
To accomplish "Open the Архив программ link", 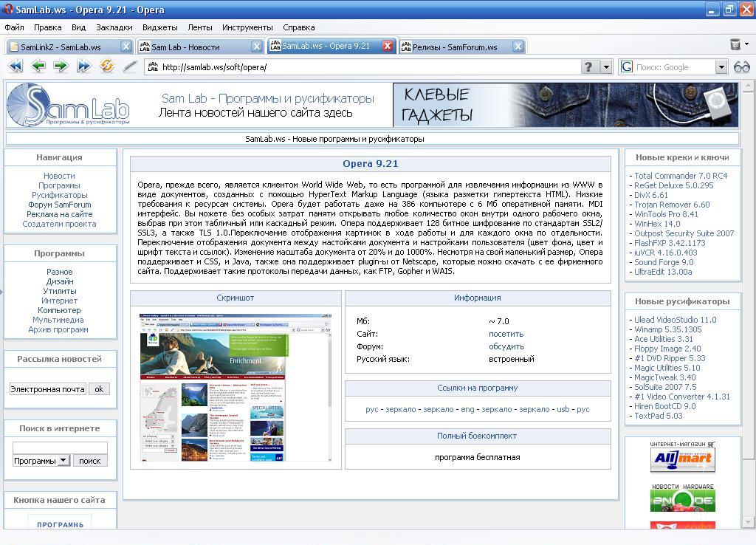I will click(x=58, y=329).
